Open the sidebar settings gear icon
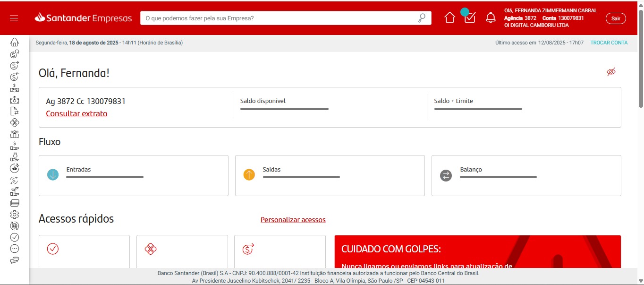The height and width of the screenshot is (285, 644). (15, 215)
